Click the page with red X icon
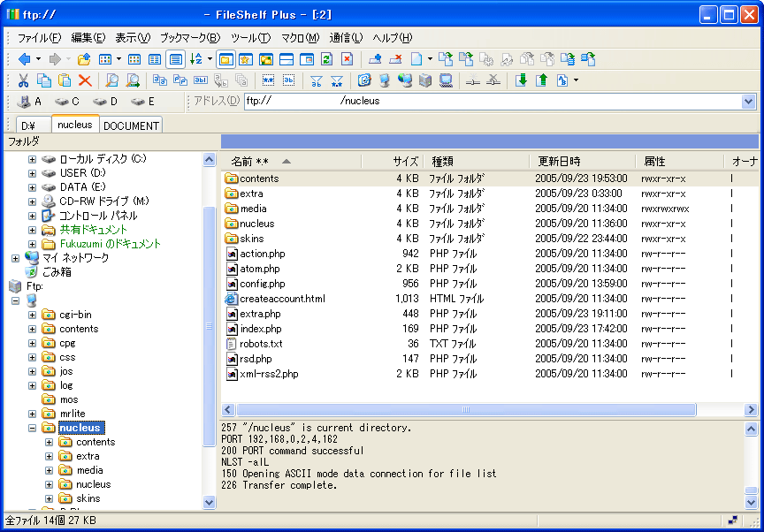 (x=348, y=59)
